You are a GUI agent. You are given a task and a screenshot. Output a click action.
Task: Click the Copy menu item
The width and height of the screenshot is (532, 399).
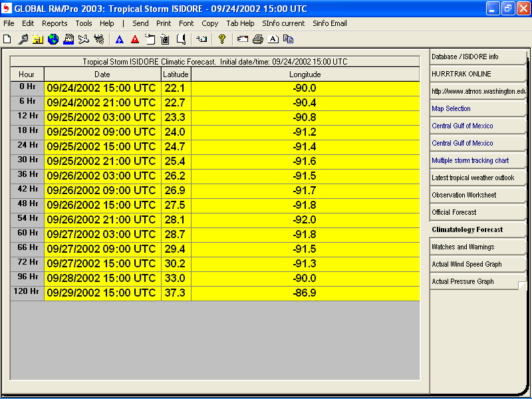tap(210, 23)
